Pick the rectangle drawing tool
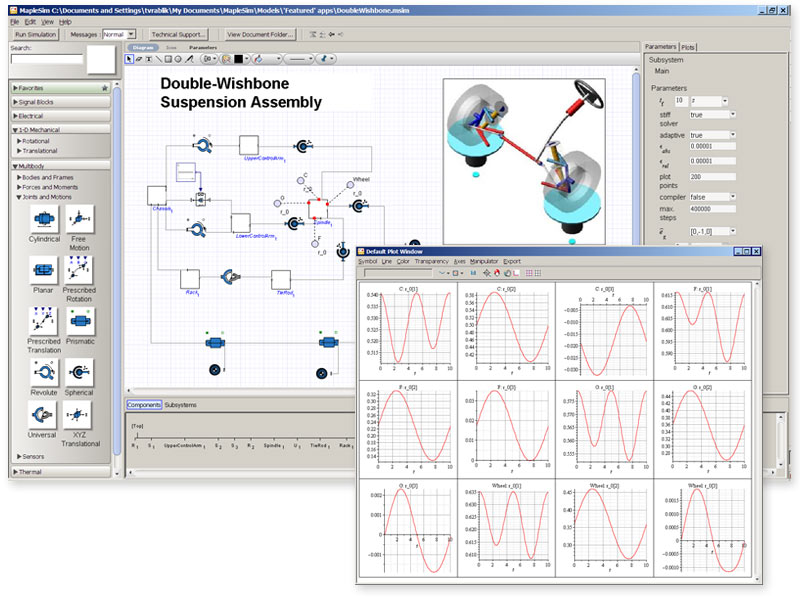This screenshot has height=600, width=800. click(168, 59)
